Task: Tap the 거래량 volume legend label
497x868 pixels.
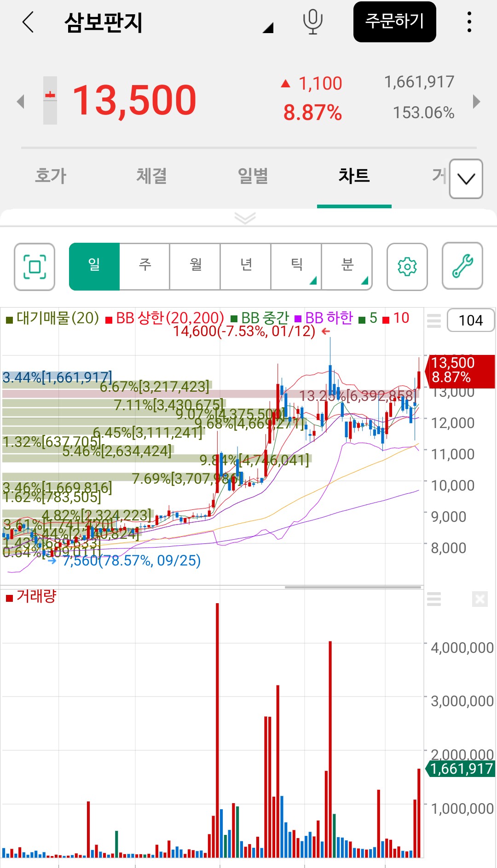Action: [x=31, y=596]
